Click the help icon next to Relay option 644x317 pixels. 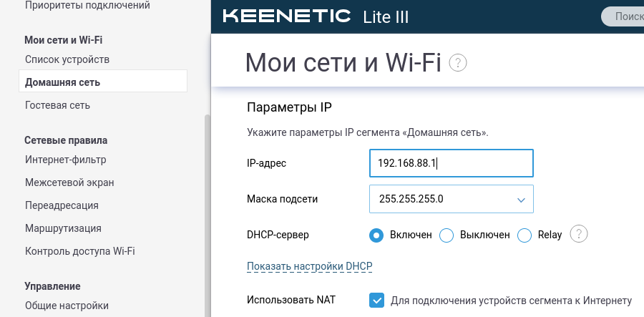pyautogui.click(x=579, y=234)
